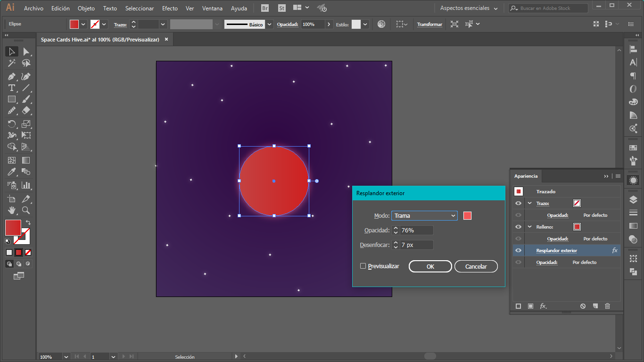Select the Lasso tool
This screenshot has height=362, width=644.
[x=26, y=63]
